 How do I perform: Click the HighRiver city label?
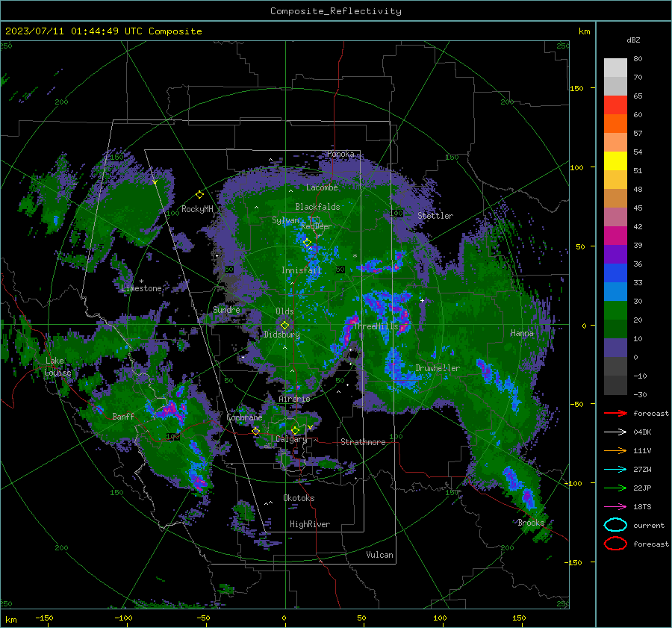(310, 524)
